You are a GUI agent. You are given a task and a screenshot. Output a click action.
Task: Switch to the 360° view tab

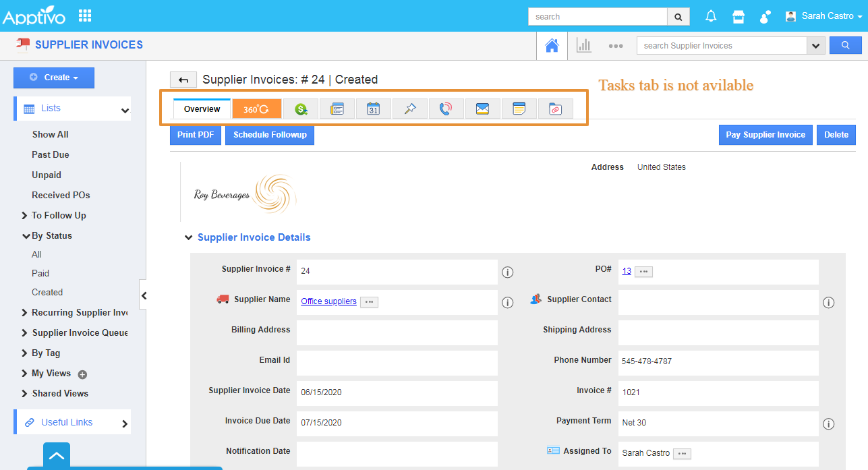point(256,109)
